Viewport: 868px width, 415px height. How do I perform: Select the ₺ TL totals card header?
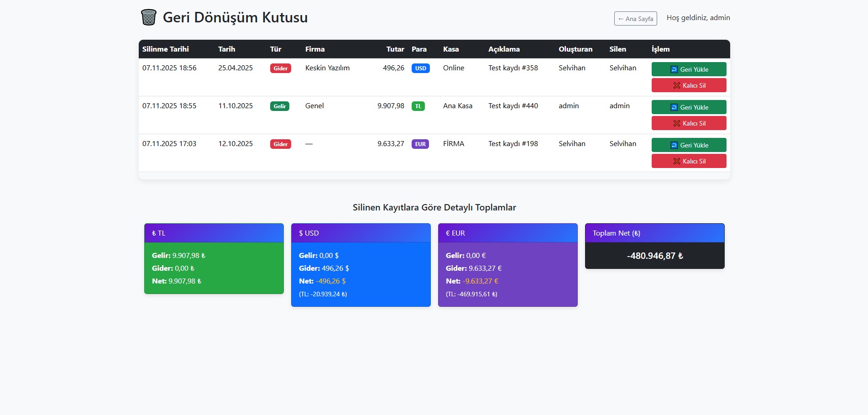(214, 233)
